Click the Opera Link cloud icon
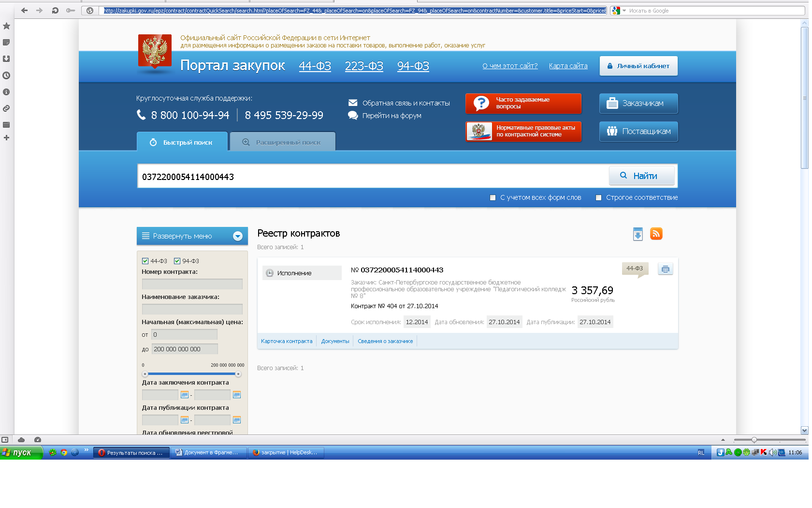This screenshot has height=508, width=812. (x=21, y=440)
